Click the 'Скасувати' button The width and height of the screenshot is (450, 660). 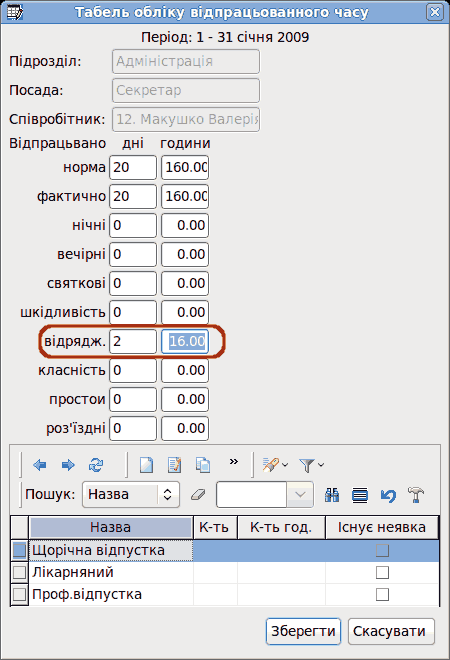point(391,631)
